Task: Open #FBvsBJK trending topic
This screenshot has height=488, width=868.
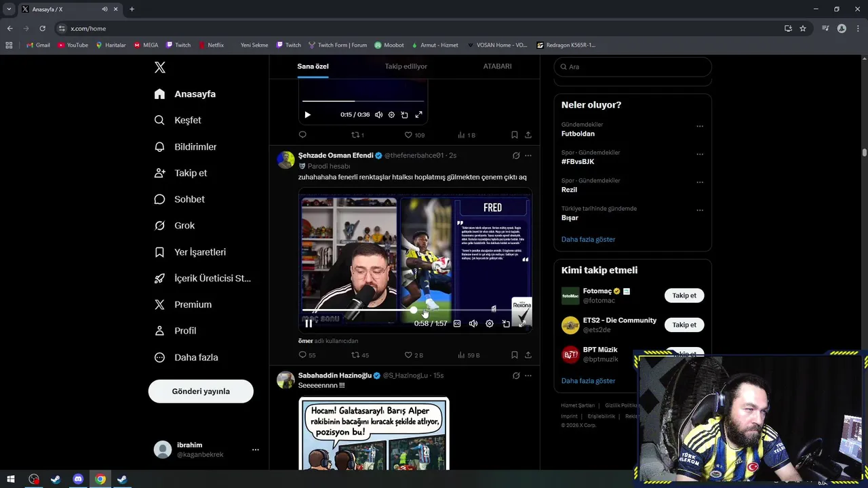Action: point(578,162)
